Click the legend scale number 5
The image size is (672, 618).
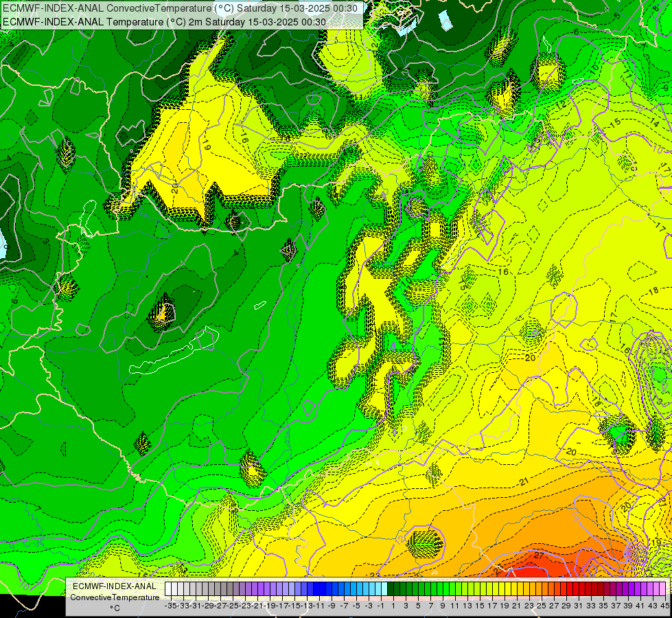pyautogui.click(x=418, y=606)
